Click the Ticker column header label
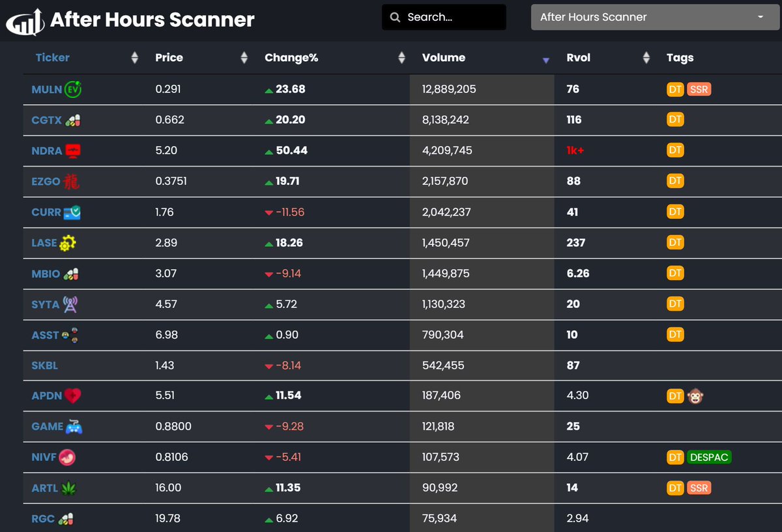The image size is (782, 532). pyautogui.click(x=53, y=57)
